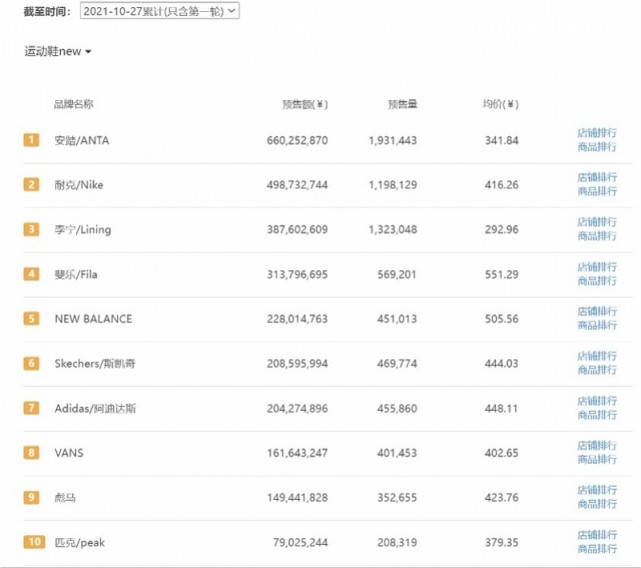The height and width of the screenshot is (568, 641).
Task: Click the rank 6 badge for Skechers
Action: [x=31, y=364]
